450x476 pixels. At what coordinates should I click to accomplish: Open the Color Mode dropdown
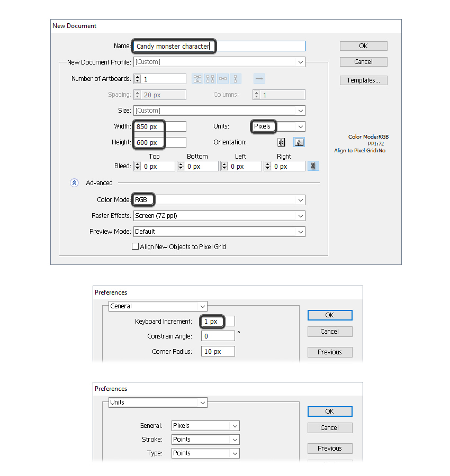[219, 200]
